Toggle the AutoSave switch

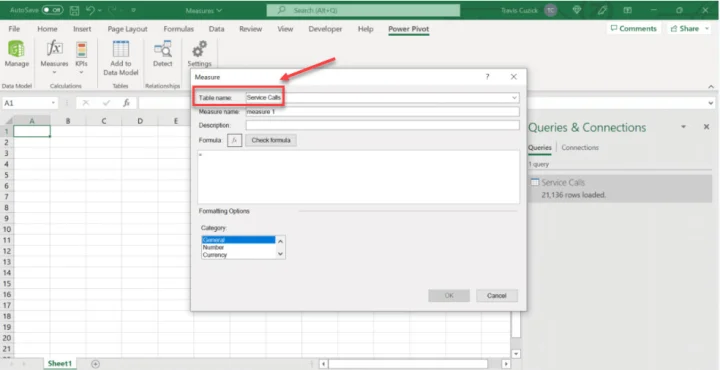(52, 10)
